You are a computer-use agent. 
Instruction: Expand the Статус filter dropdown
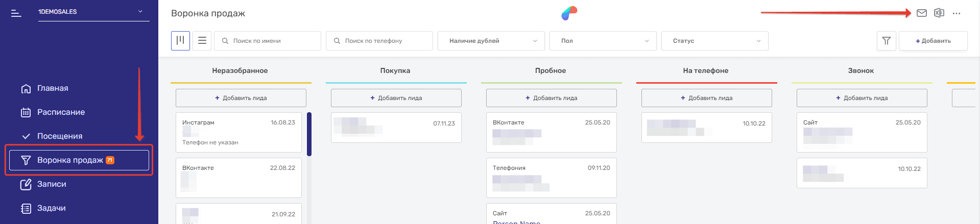pos(714,41)
